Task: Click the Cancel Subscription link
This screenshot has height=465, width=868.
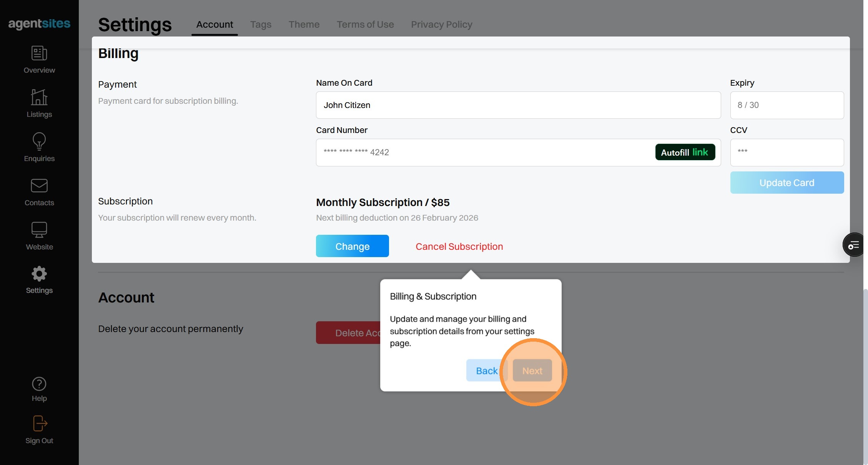Action: tap(459, 246)
